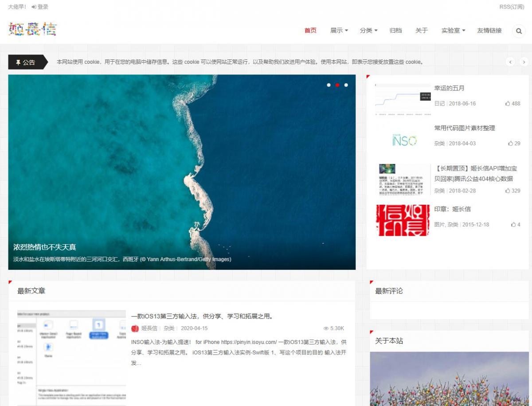532x406 pixels.
Task: Open the RSS(订阅) link
Action: coord(512,7)
